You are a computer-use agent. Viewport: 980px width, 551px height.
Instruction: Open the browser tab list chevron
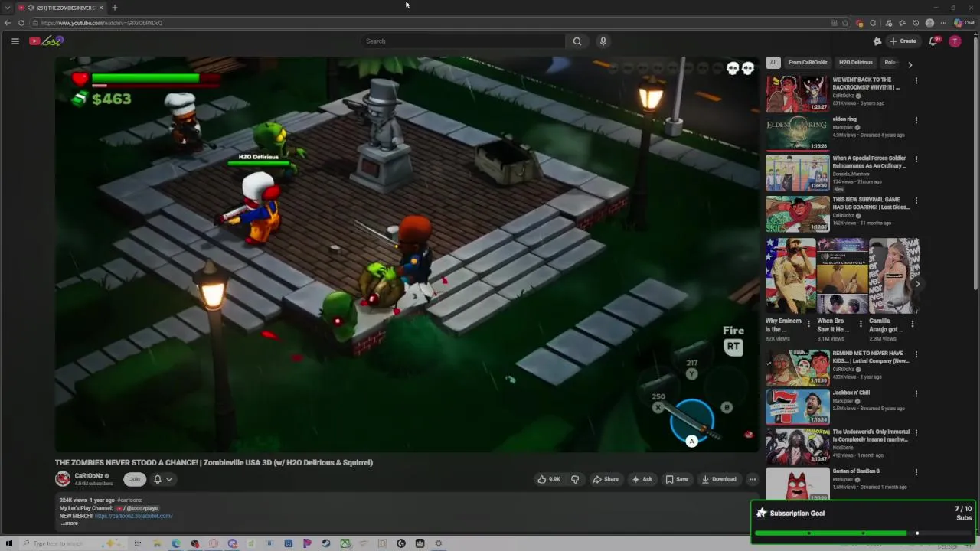click(8, 8)
